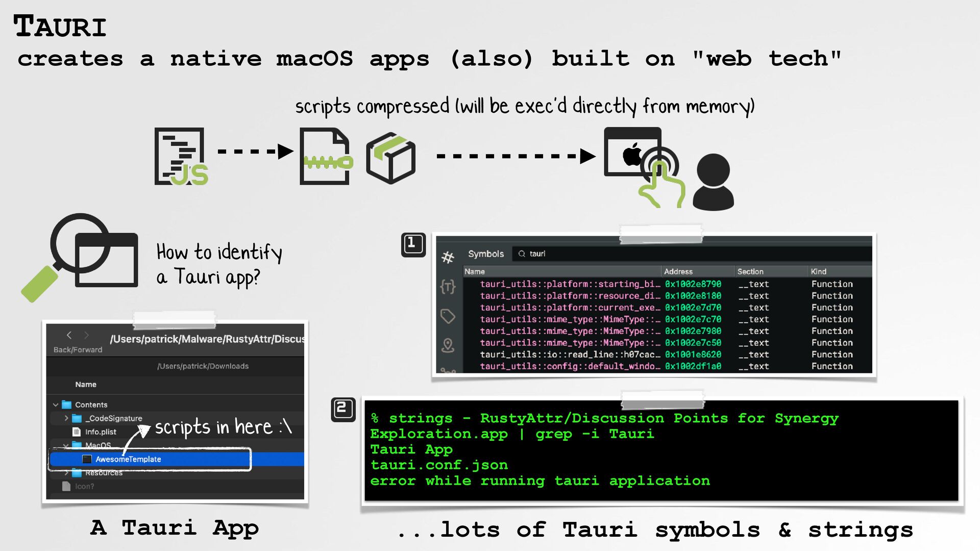Select the Contents folder icon
This screenshot has width=980, height=551.
coord(67,405)
